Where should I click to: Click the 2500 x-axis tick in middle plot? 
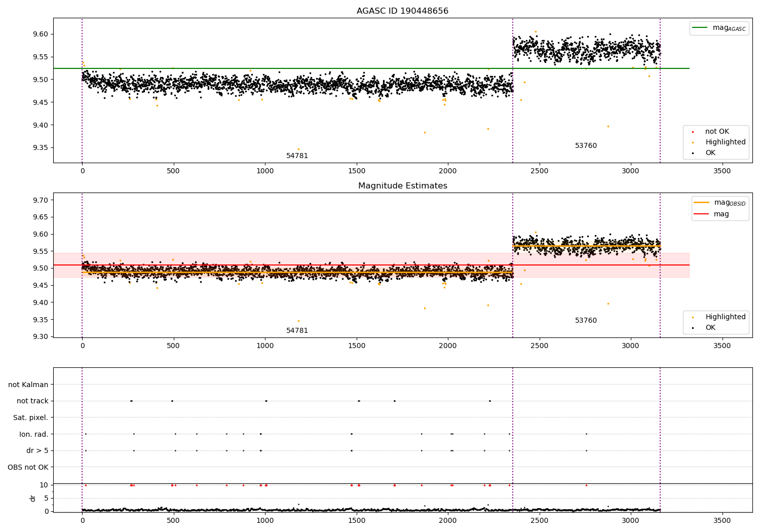539,346
